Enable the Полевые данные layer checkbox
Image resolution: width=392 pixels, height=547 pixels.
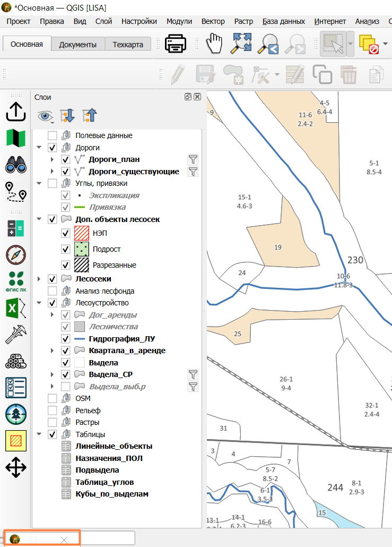(53, 135)
